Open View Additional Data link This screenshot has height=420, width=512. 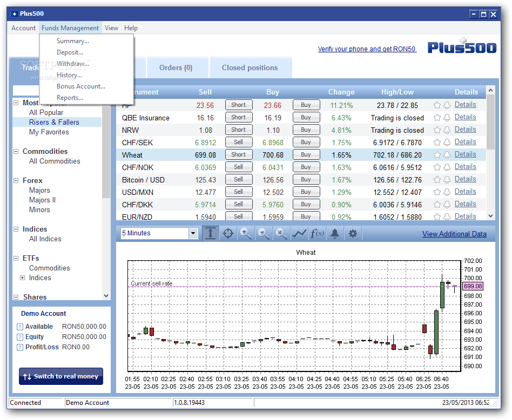point(454,234)
